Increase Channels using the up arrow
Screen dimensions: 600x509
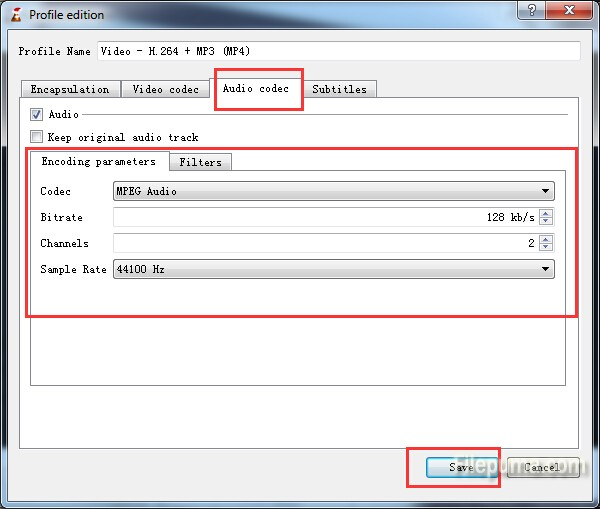(x=546, y=239)
